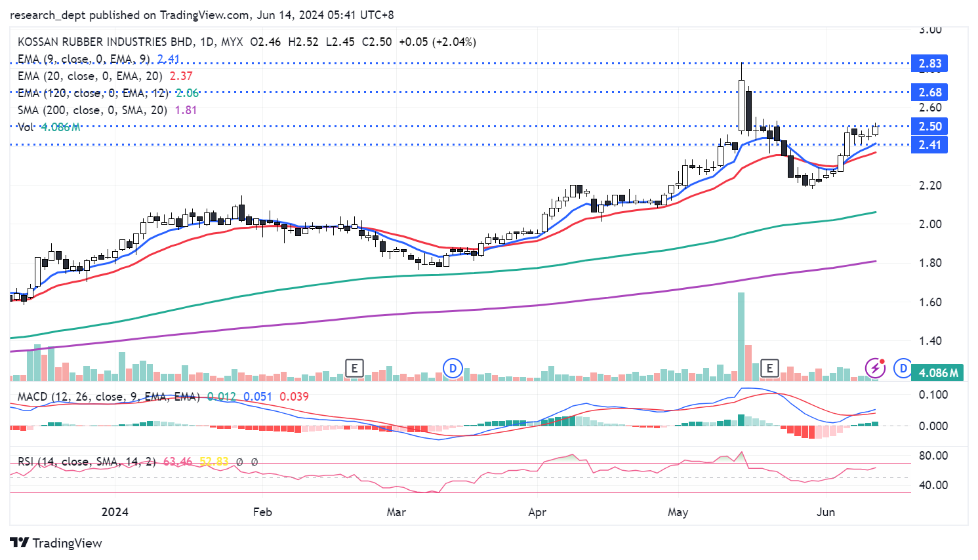Click the Apr label on time axis
This screenshot has width=978, height=560.
click(x=537, y=512)
